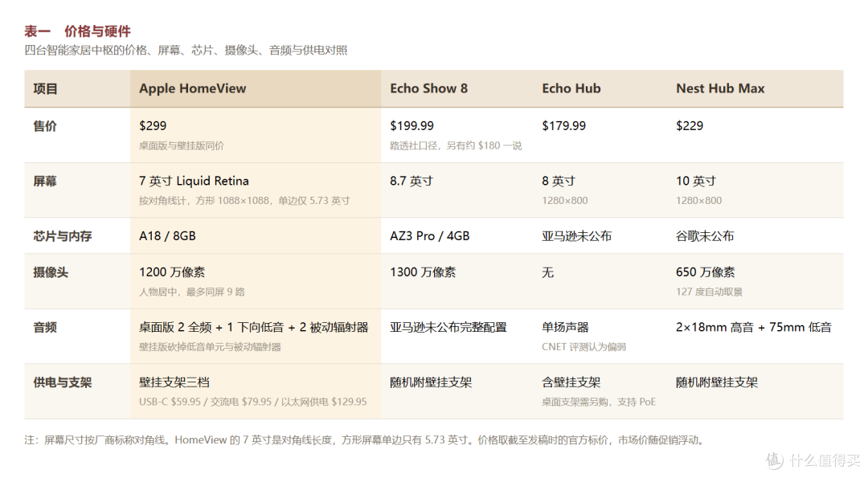Select the "单扬声器" audio cell

pyautogui.click(x=565, y=328)
